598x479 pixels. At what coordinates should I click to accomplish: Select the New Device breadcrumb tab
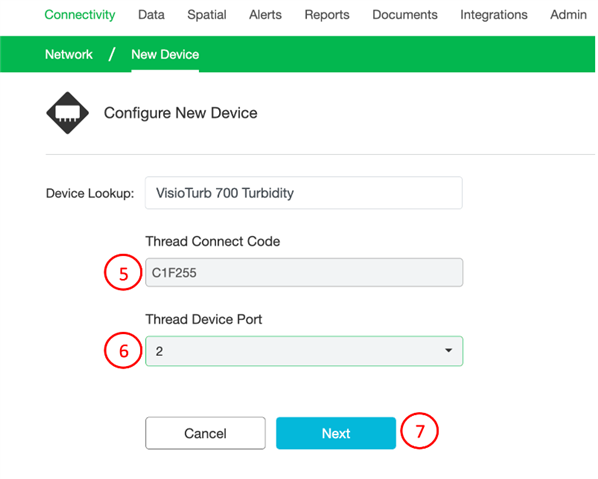[x=165, y=55]
